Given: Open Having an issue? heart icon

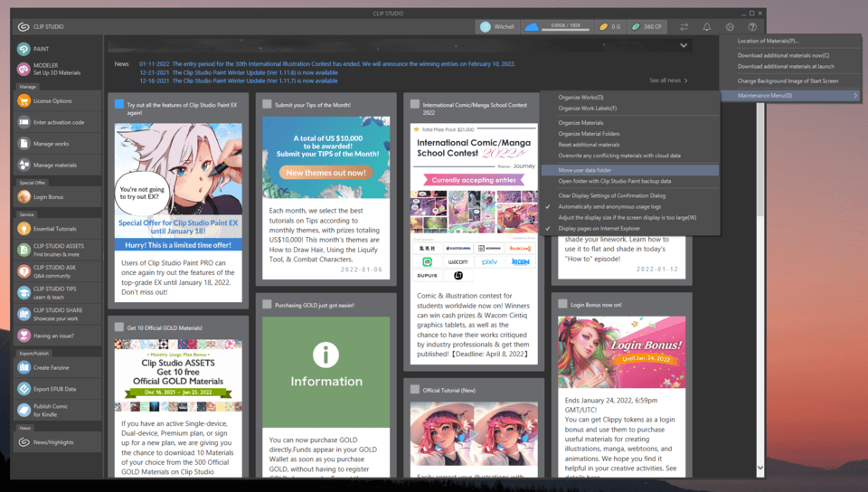Looking at the screenshot, I should [x=24, y=336].
